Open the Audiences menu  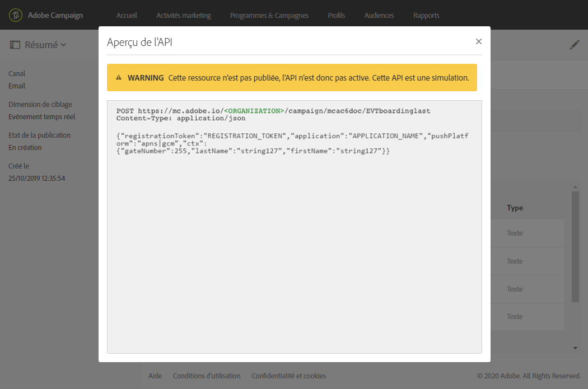[x=379, y=15]
